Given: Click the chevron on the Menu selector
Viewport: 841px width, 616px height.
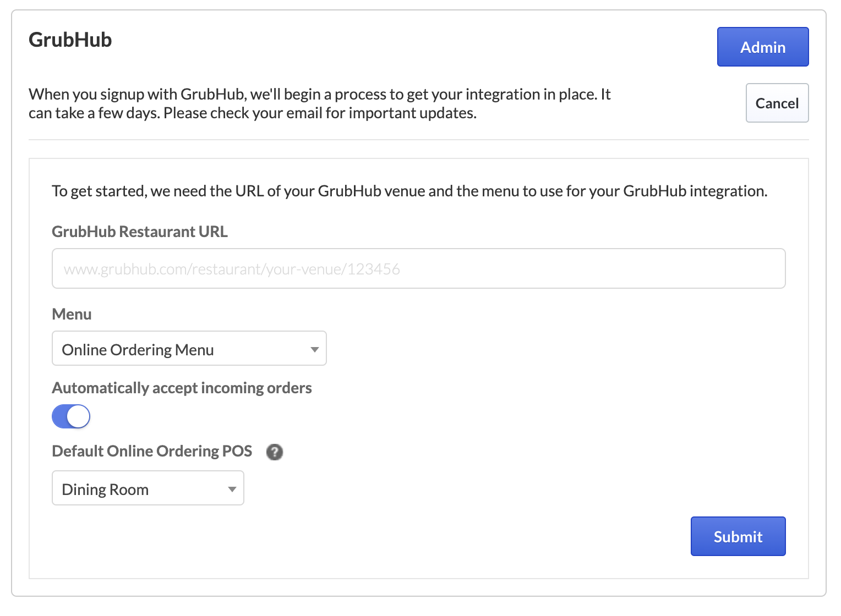Looking at the screenshot, I should 314,348.
